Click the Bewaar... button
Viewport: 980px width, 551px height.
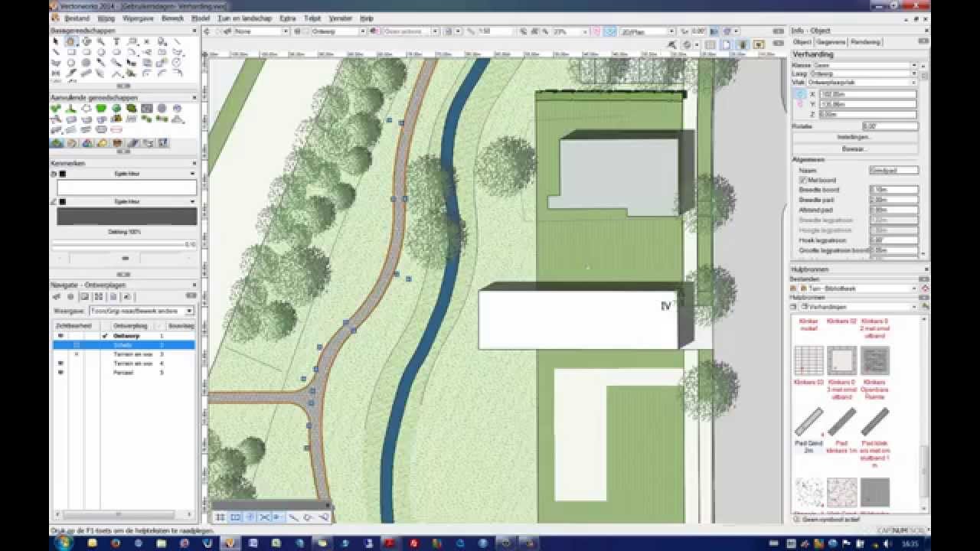(854, 148)
